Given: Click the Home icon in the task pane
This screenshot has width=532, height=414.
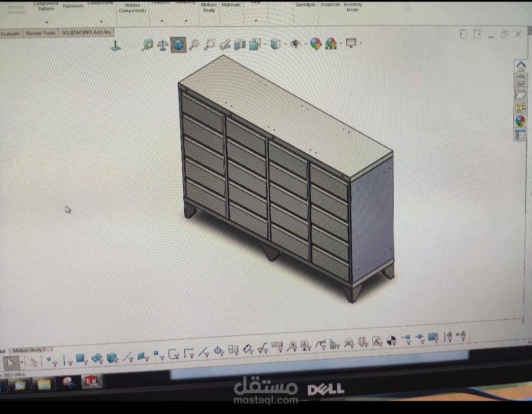Looking at the screenshot, I should 521,66.
